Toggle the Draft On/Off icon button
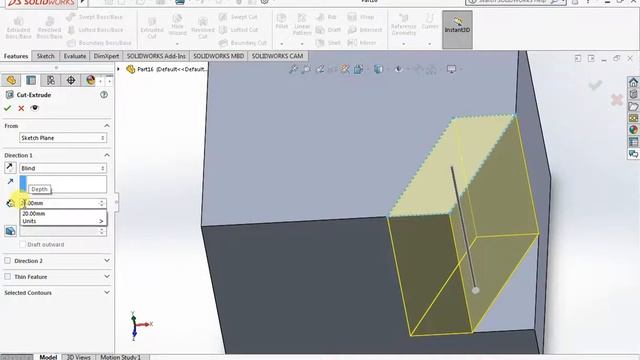The image size is (640, 360). pos(10,231)
